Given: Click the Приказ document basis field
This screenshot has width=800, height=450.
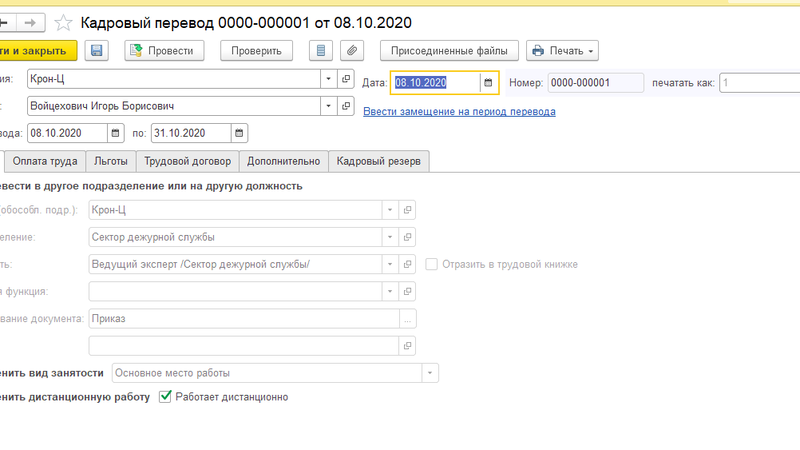Looking at the screenshot, I should [243, 319].
